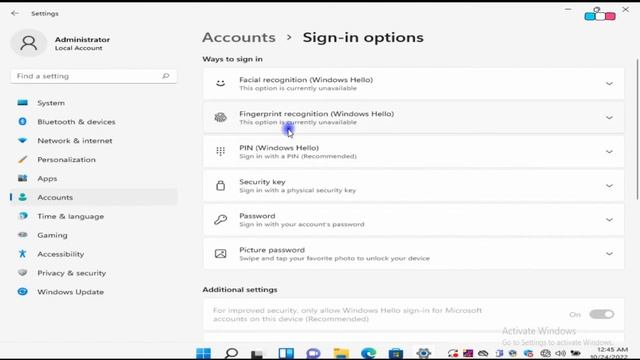Open Bluetooth & devices settings
The height and width of the screenshot is (360, 640).
tap(94, 122)
